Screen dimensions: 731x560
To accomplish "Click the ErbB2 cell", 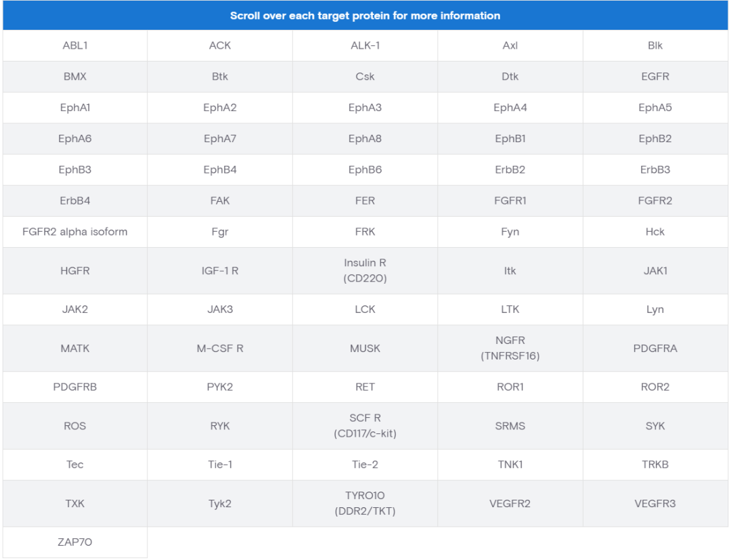I will click(x=510, y=170).
